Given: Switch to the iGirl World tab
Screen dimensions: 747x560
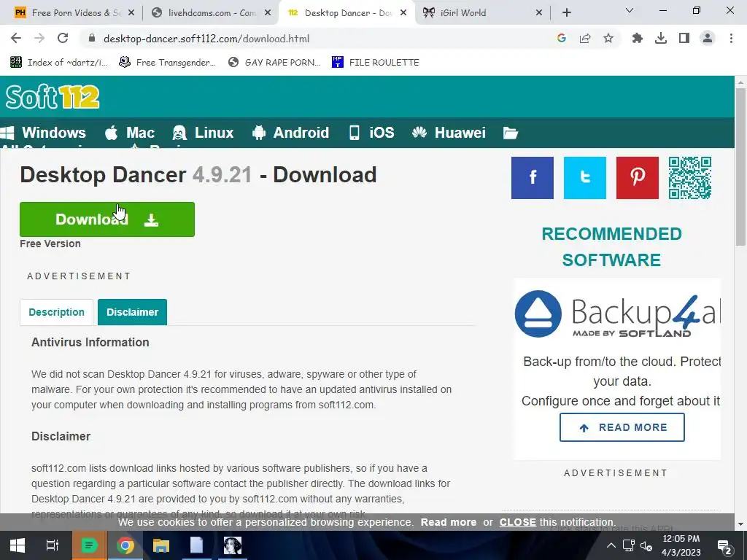Looking at the screenshot, I should tap(483, 13).
